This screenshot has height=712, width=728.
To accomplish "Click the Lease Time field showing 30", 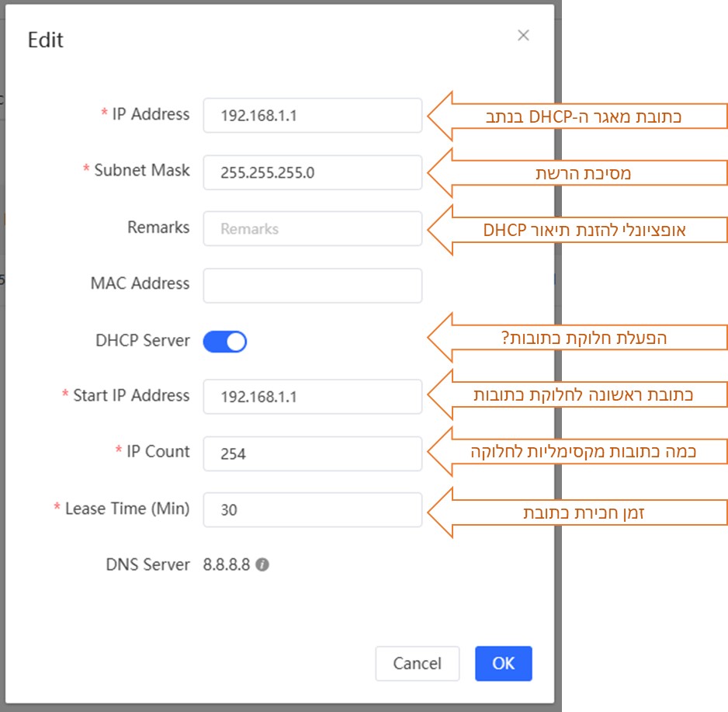I will (312, 509).
